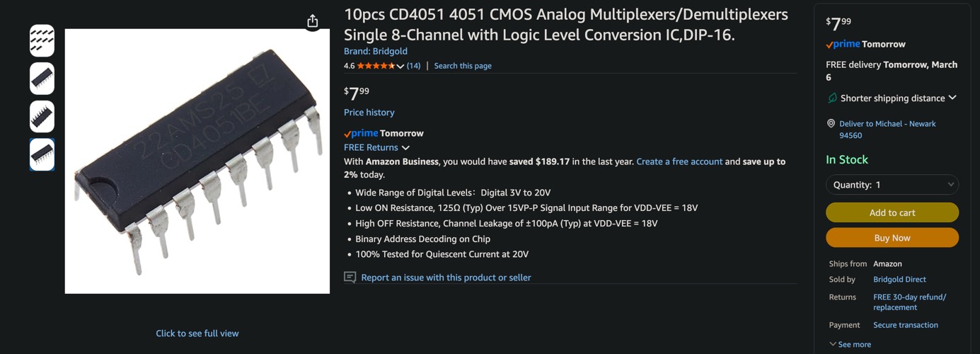Screen dimensions: 980x354
Task: Expand the See more section
Action: (850, 345)
